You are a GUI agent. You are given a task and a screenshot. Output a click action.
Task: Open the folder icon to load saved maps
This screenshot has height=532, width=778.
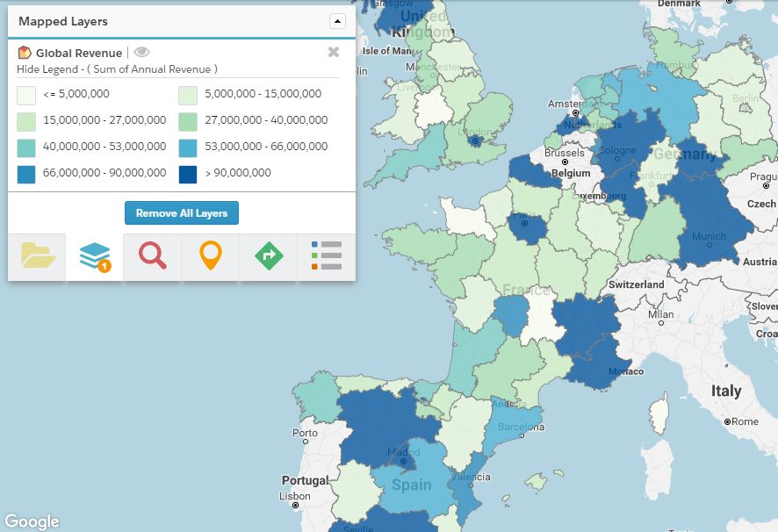pos(36,255)
